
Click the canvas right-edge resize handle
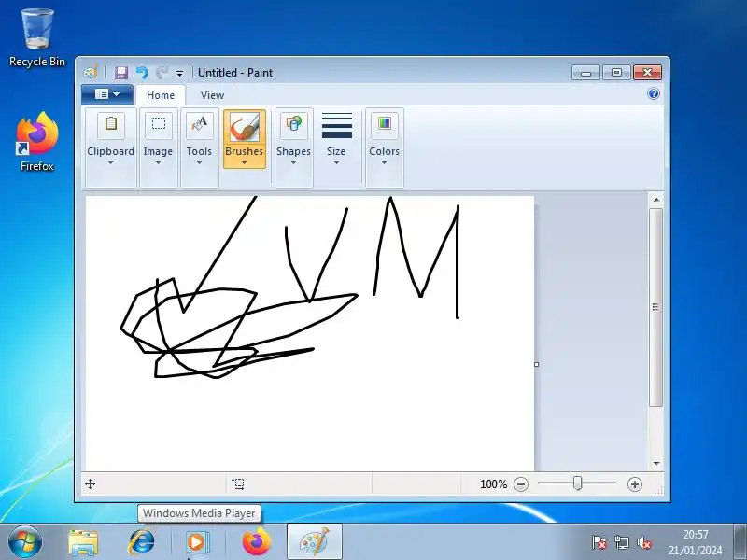(x=536, y=364)
